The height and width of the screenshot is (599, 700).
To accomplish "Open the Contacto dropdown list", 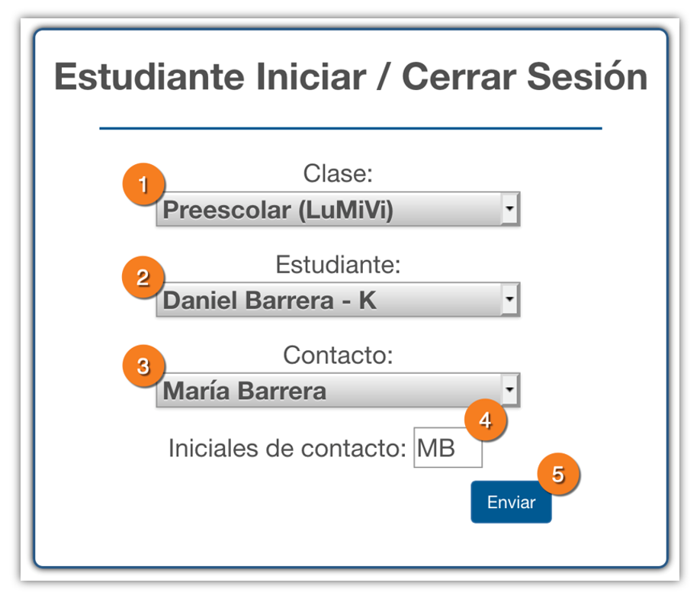I will click(x=329, y=391).
